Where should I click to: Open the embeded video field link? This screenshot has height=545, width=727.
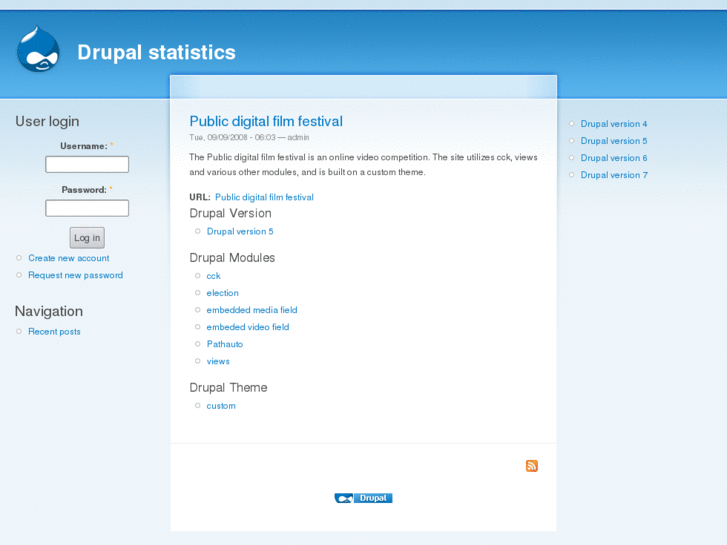pyautogui.click(x=248, y=327)
